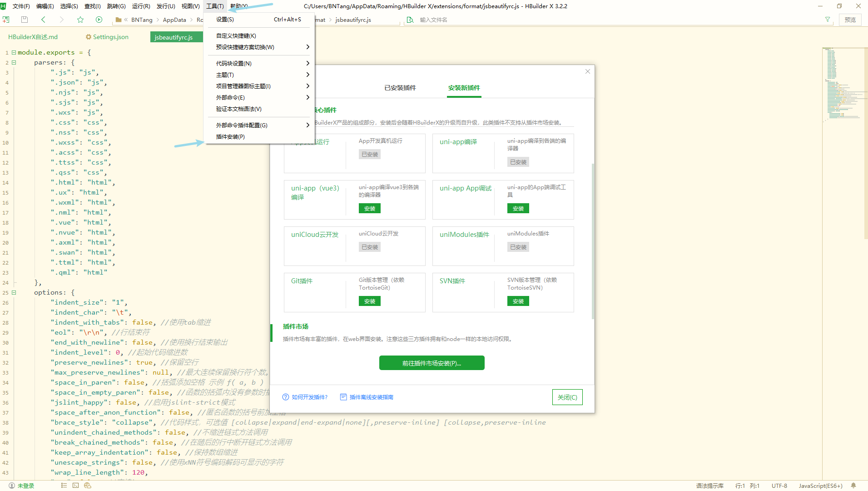This screenshot has width=868, height=491.
Task: Switch to the Settings.json tab
Action: pos(107,37)
